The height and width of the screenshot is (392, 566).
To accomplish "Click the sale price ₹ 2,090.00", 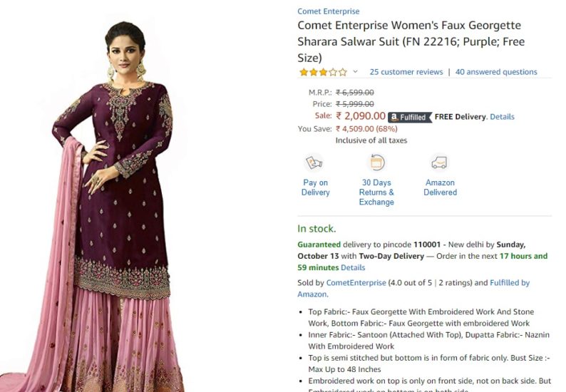I will [360, 116].
